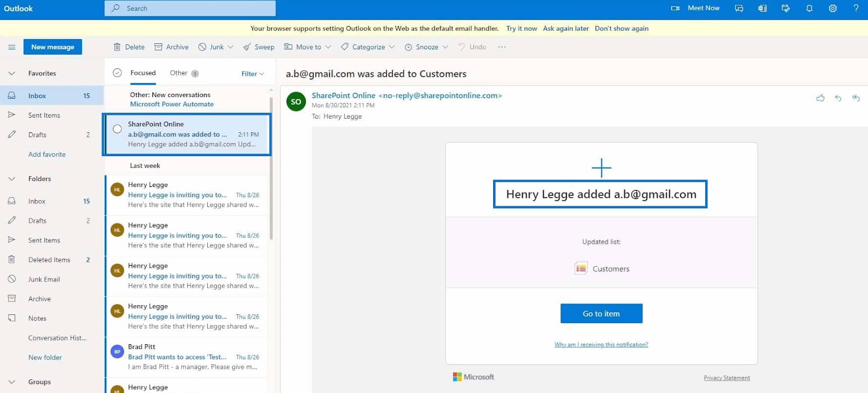Screen dimensions: 868x393
Task: Click Don't show again link
Action: point(622,29)
